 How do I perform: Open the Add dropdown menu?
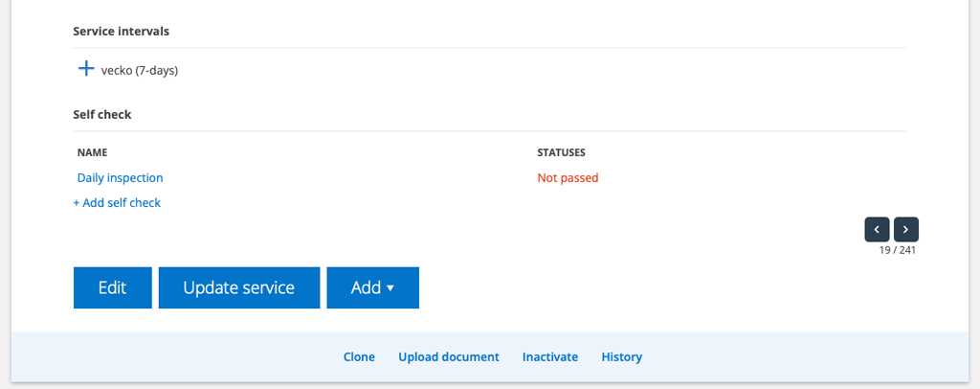372,287
